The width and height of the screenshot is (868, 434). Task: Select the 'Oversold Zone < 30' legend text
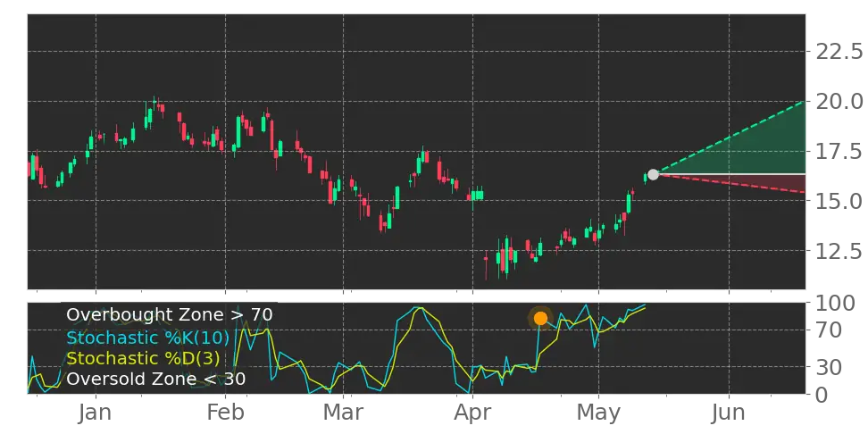pos(156,380)
